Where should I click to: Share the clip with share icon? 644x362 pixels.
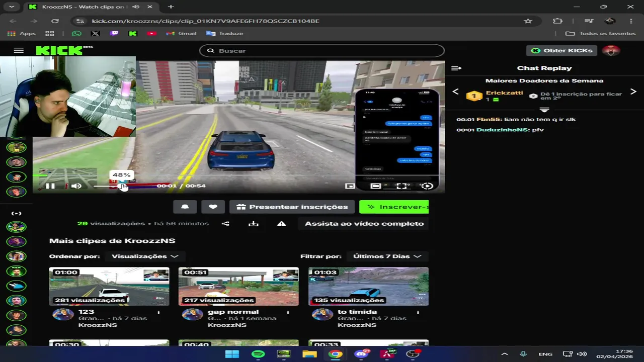[x=225, y=224]
